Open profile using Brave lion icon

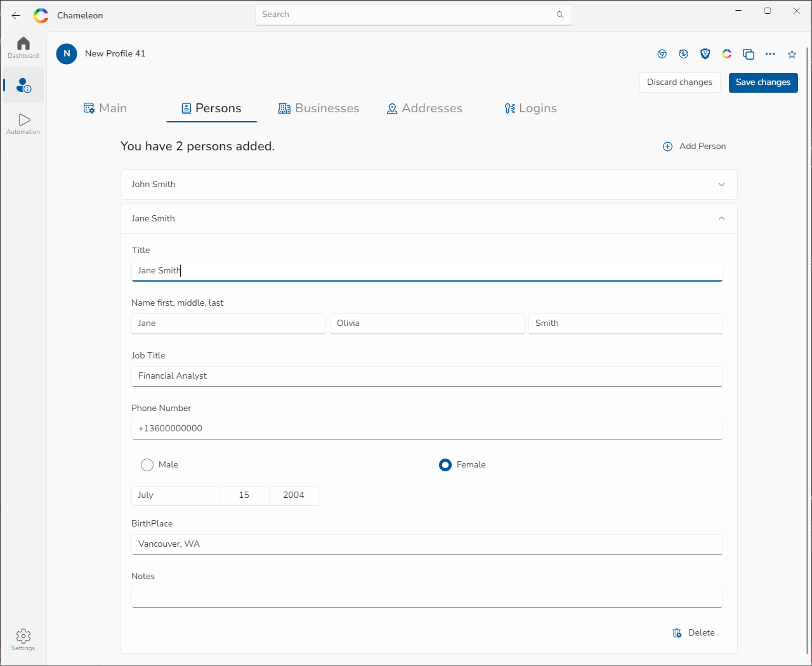point(705,55)
